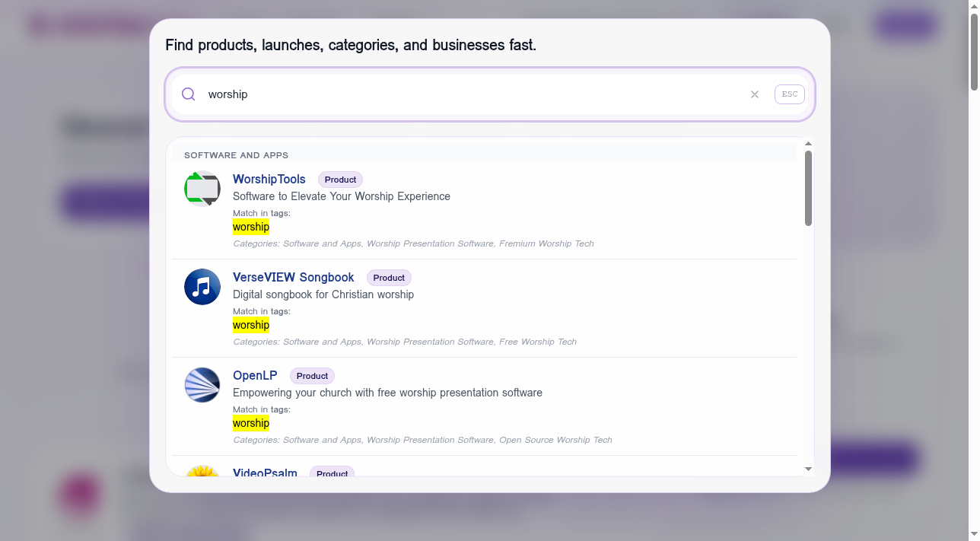The image size is (980, 541).
Task: Click the results list scrollbar thumb
Action: [x=808, y=188]
